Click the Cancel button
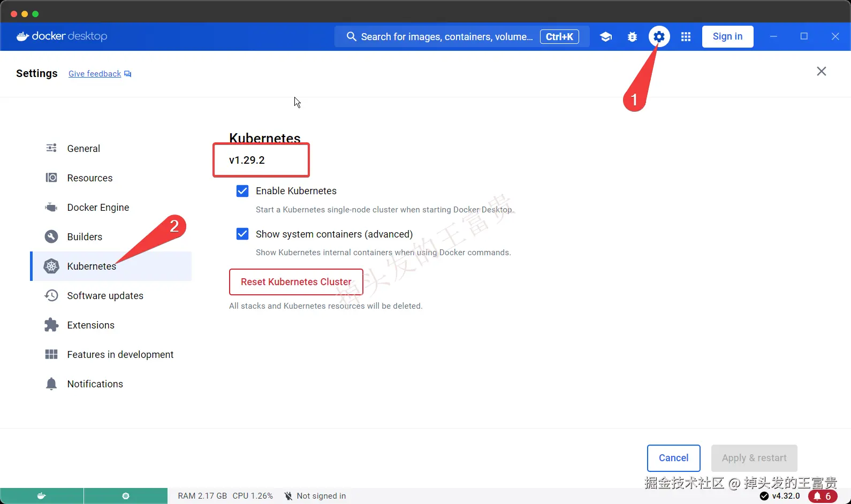 (x=673, y=458)
